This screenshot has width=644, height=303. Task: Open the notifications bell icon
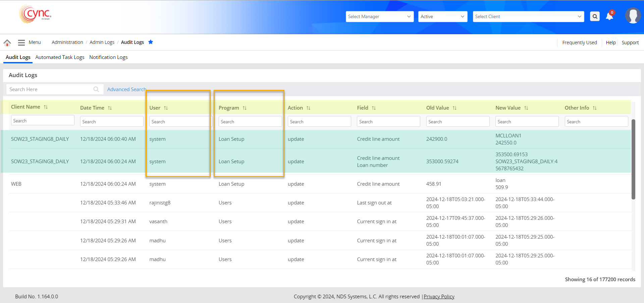[x=609, y=16]
